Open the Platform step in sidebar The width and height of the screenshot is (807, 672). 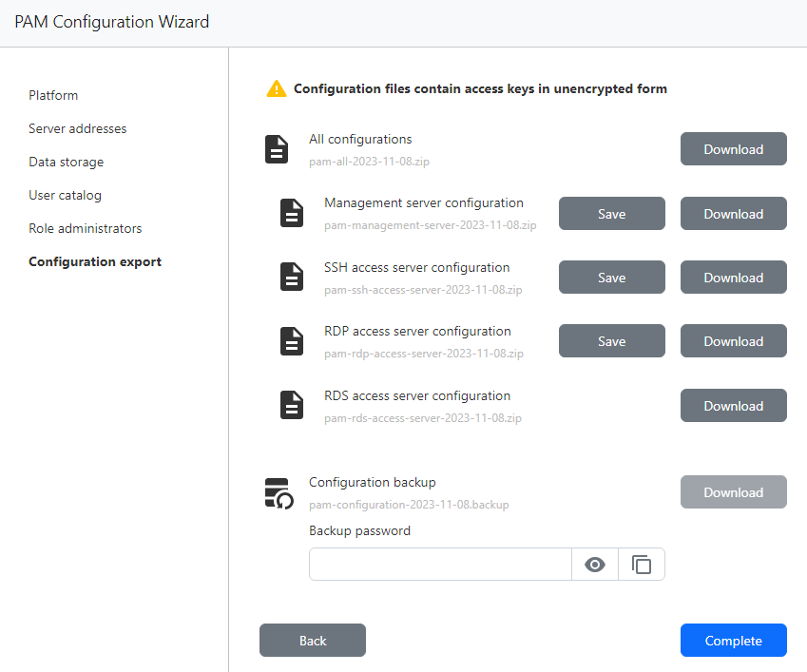coord(53,95)
